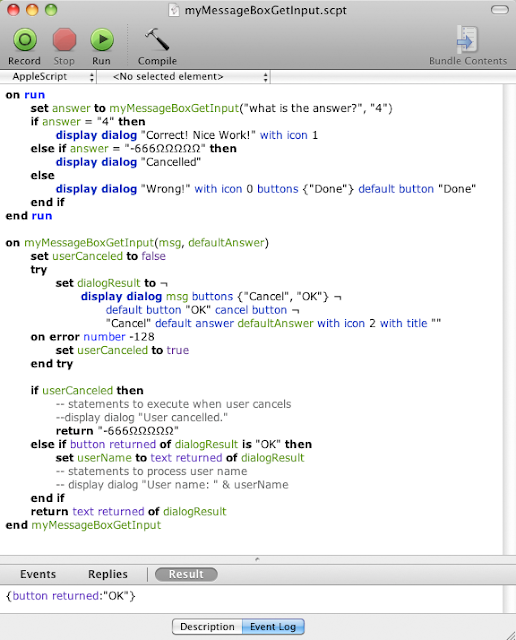
Task: Show the Description pane
Action: pyautogui.click(x=207, y=627)
